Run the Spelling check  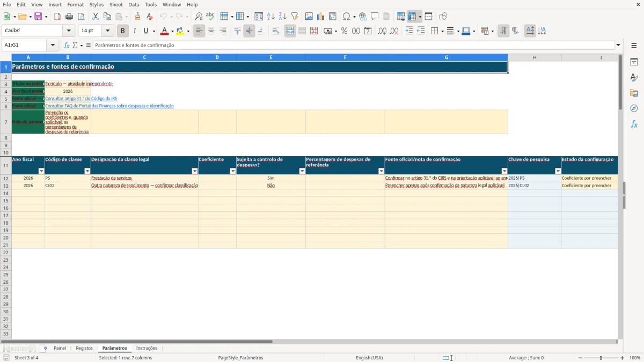pyautogui.click(x=210, y=17)
